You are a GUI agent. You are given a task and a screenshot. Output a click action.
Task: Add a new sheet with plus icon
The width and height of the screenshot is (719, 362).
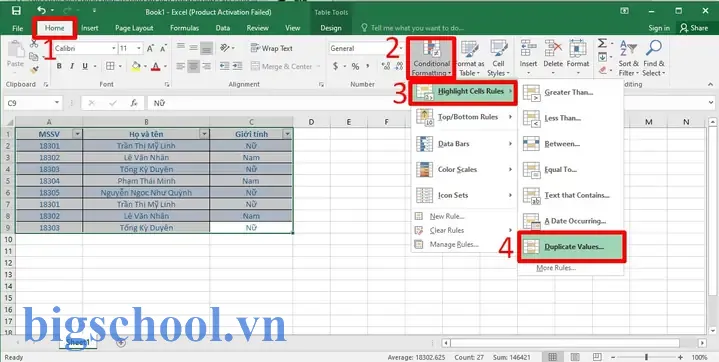[121, 343]
